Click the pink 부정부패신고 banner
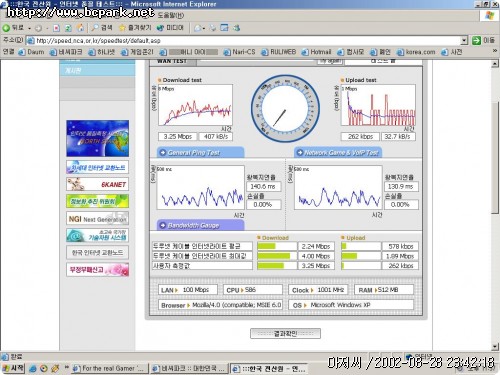This screenshot has height=375, width=500. 97,270
